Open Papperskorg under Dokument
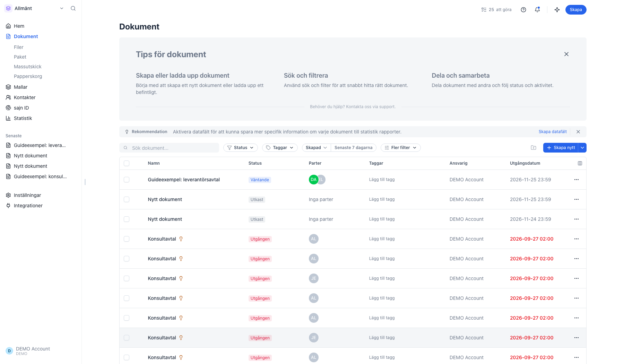The width and height of the screenshot is (624, 364). click(28, 76)
